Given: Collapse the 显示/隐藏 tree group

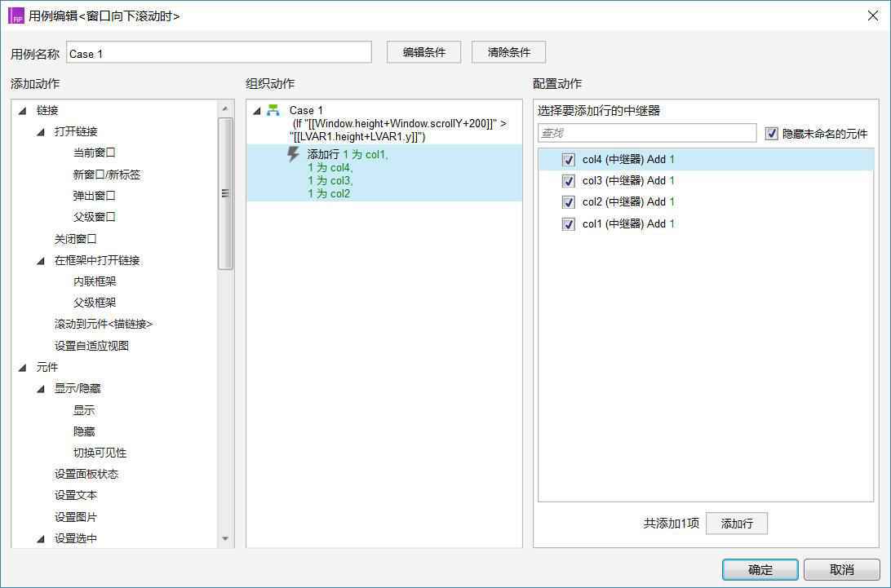Looking at the screenshot, I should 41,389.
